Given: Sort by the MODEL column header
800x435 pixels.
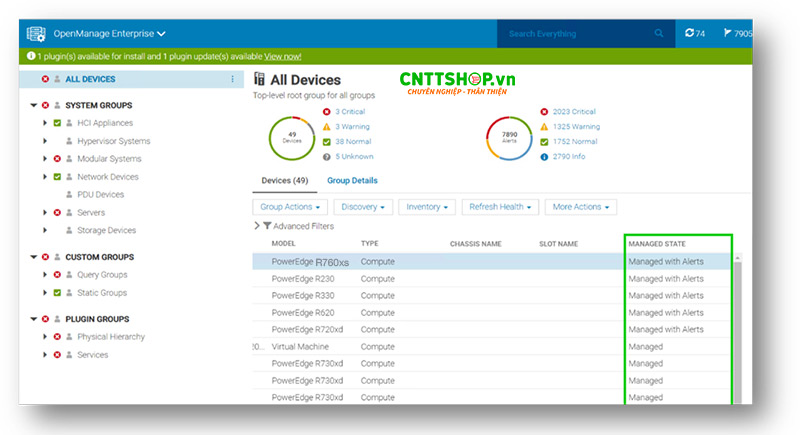Looking at the screenshot, I should point(283,244).
